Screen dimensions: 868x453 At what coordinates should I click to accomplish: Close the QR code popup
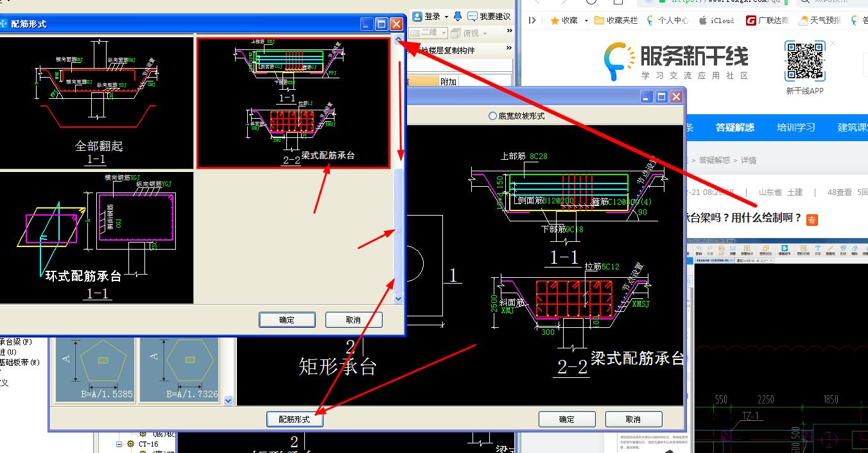coord(833,44)
